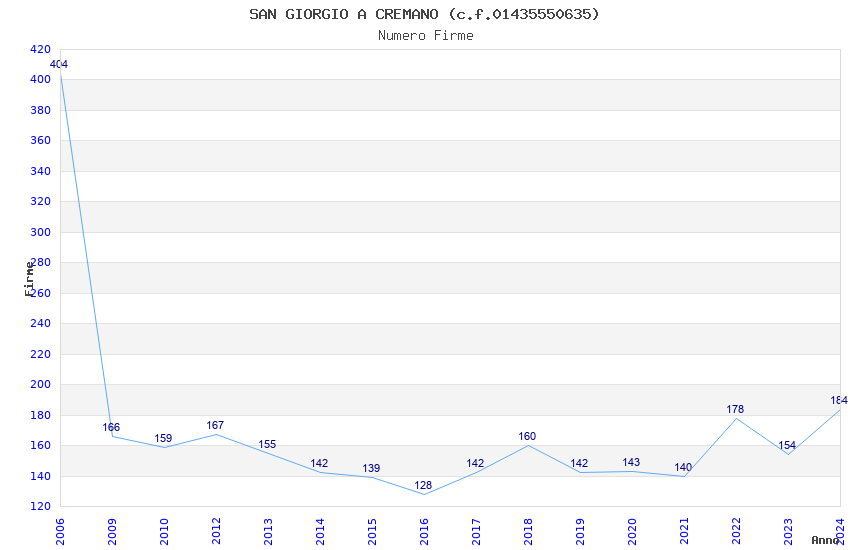Click data label 184 for year 2024
Image resolution: width=850 pixels, height=550 pixels.
coord(839,400)
